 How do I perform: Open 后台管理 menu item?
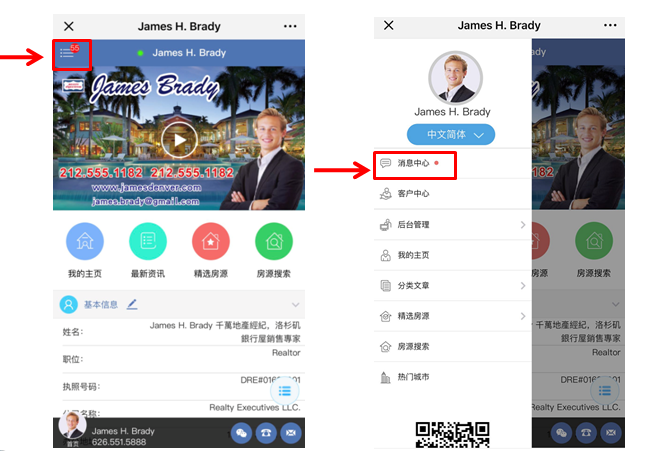click(x=452, y=225)
